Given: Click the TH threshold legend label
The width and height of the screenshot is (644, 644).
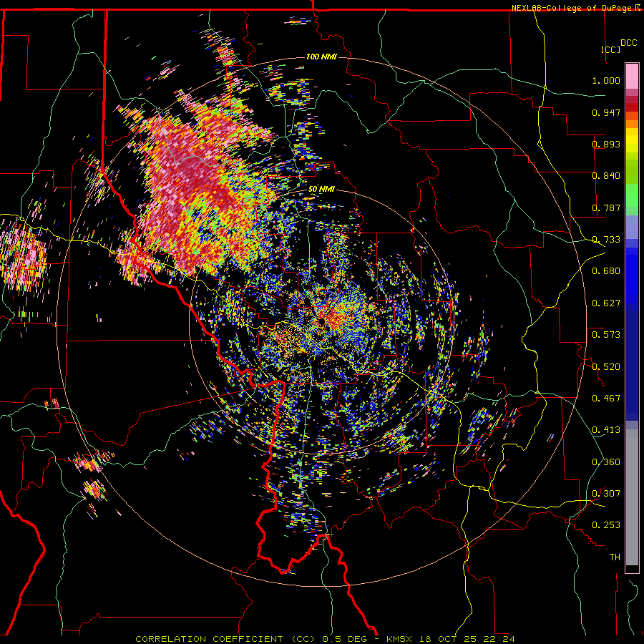Looking at the screenshot, I should pyautogui.click(x=615, y=557).
